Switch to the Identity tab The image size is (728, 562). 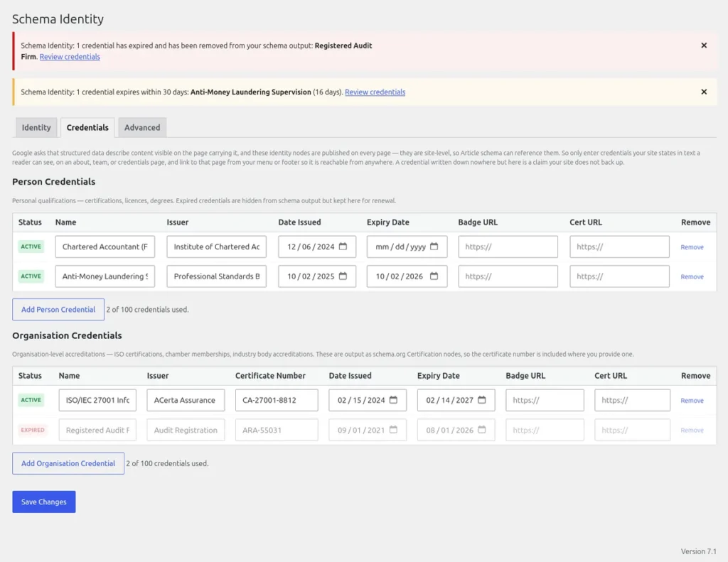click(36, 128)
